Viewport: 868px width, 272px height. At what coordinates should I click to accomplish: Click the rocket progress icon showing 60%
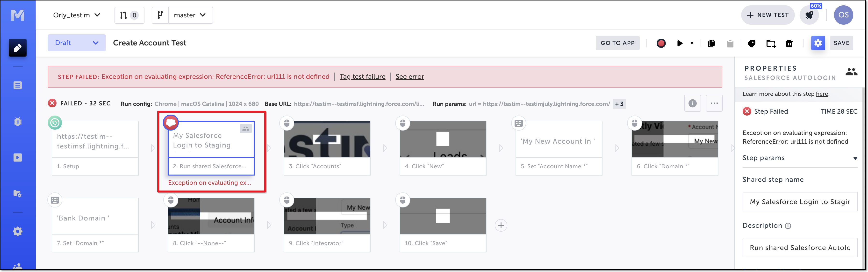pyautogui.click(x=809, y=15)
